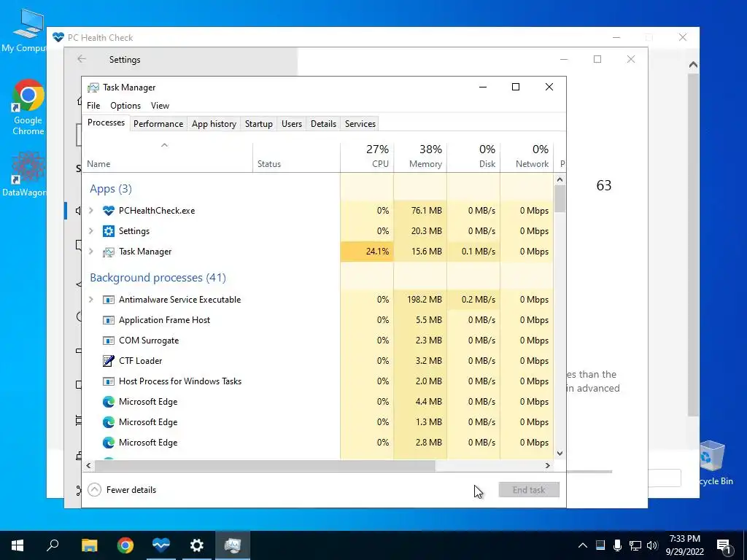The height and width of the screenshot is (560, 747).
Task: Open the File menu
Action: (93, 106)
